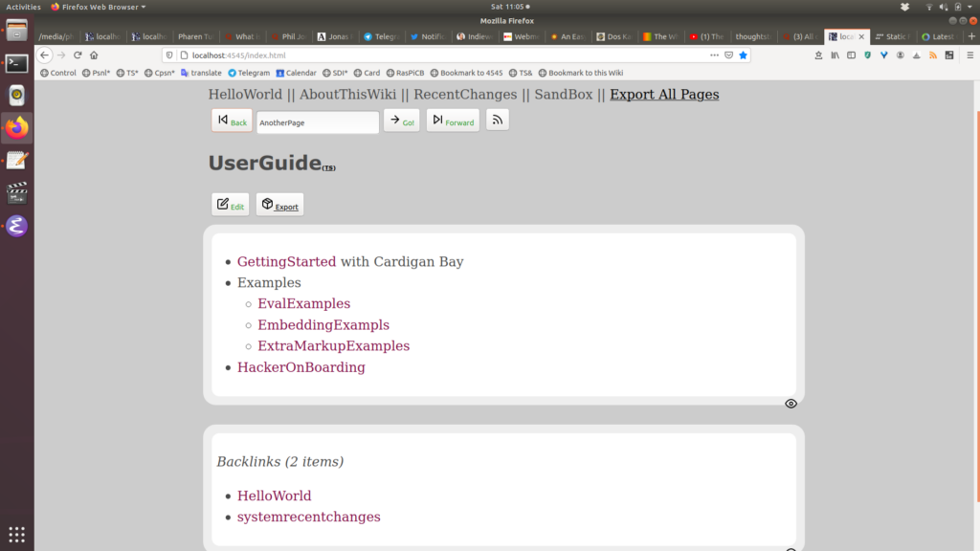This screenshot has height=551, width=980.
Task: Click the browser back arrow
Action: (44, 55)
